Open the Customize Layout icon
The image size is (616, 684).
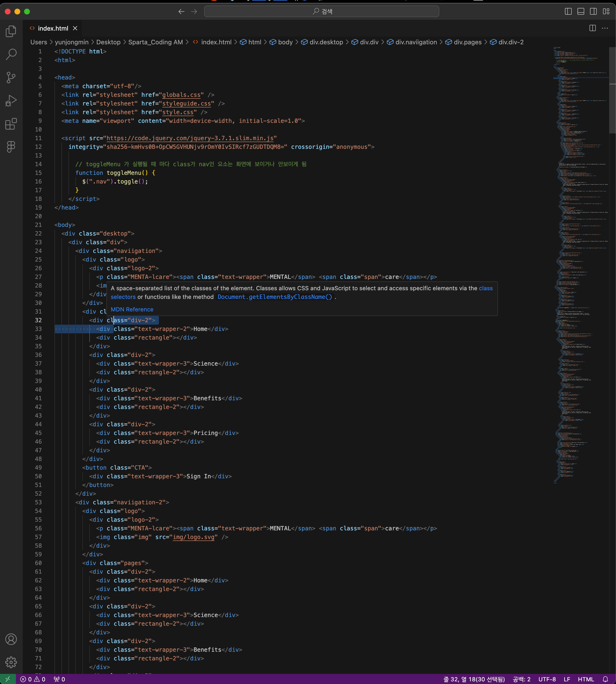[606, 12]
